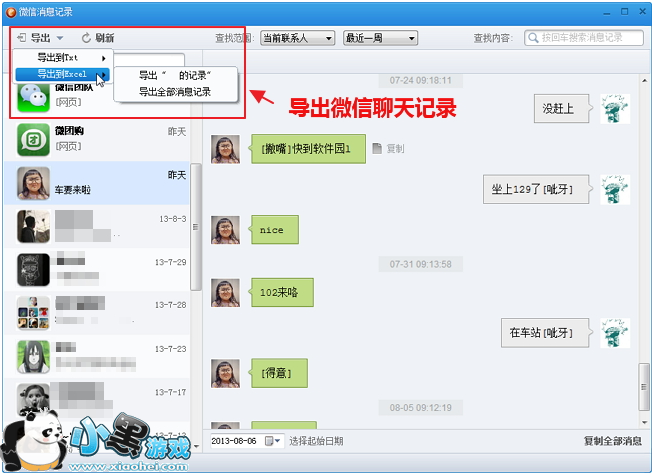Viewport: 654px width, 475px height.
Task: Click the message search input field
Action: (584, 38)
